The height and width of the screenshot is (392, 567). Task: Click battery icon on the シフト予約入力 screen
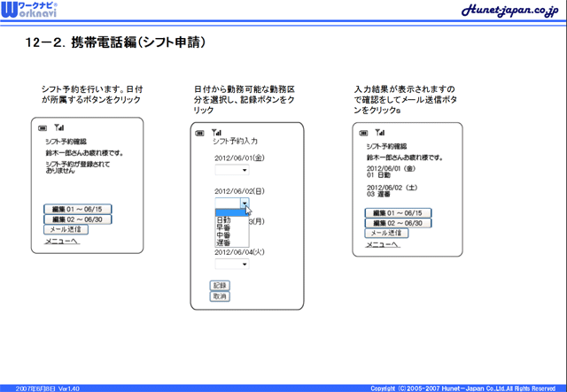pyautogui.click(x=200, y=133)
